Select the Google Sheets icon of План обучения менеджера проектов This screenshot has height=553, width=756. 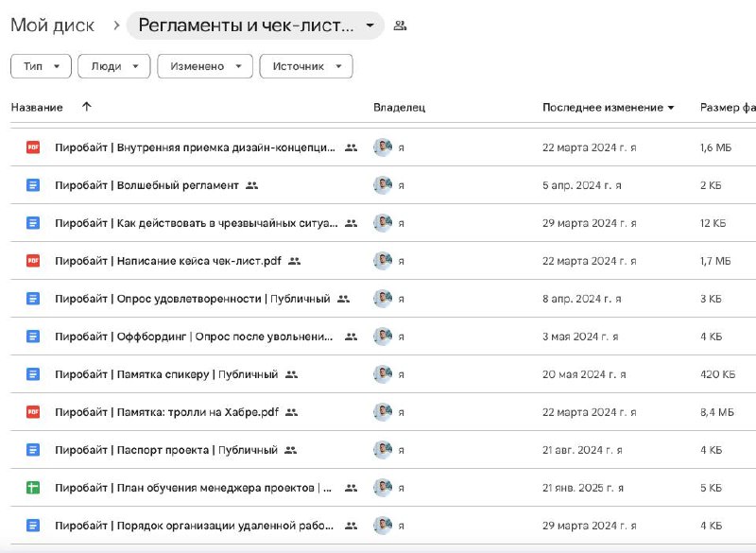(x=31, y=488)
